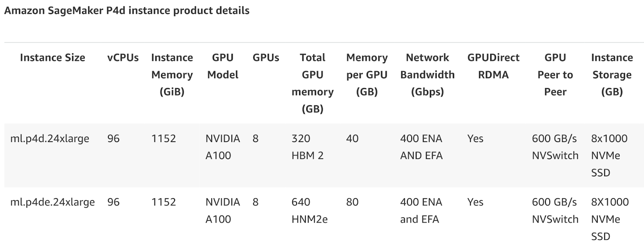The image size is (644, 247).
Task: Select the Memory per GPU header
Action: point(367,75)
